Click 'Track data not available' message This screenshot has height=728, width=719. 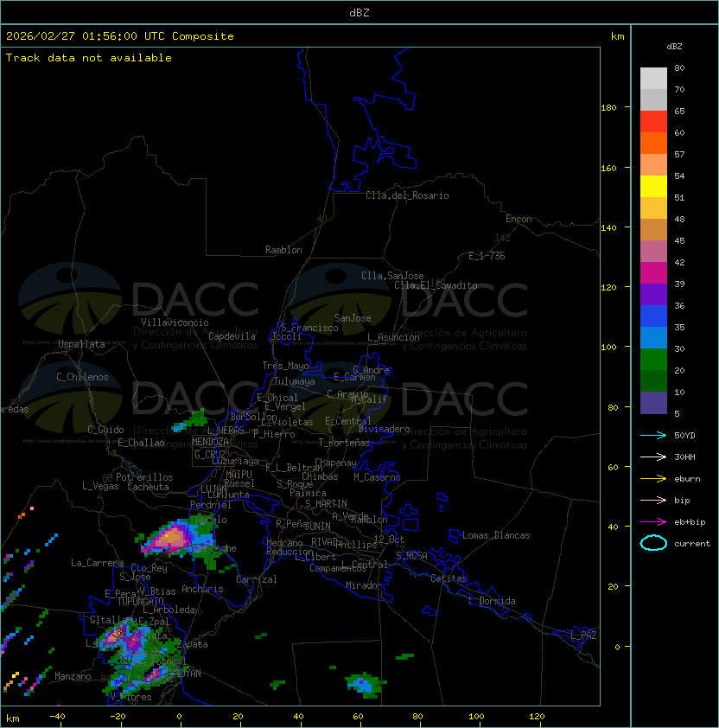click(89, 58)
